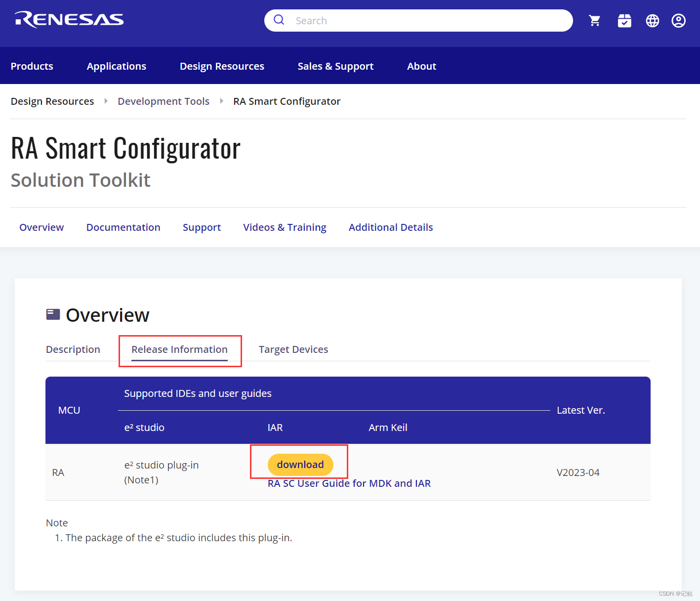
Task: Switch to the Description tab
Action: point(73,349)
